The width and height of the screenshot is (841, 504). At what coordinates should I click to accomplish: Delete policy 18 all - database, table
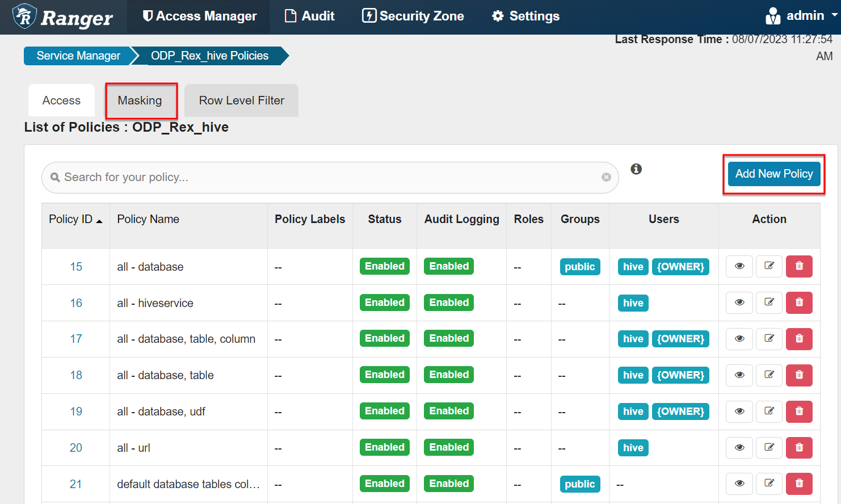tap(799, 375)
